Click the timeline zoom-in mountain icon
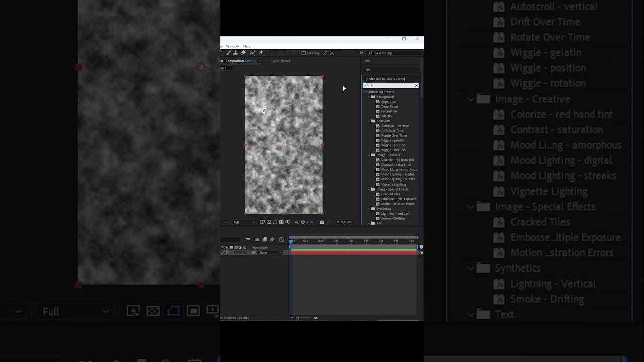This screenshot has width=644, height=362. [315, 318]
